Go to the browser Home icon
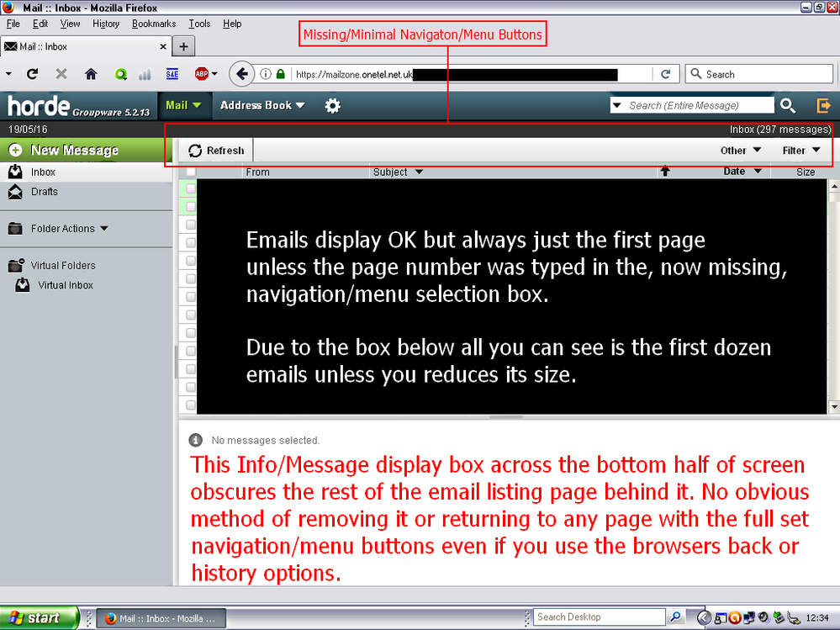Viewport: 840px width, 630px height. [91, 74]
